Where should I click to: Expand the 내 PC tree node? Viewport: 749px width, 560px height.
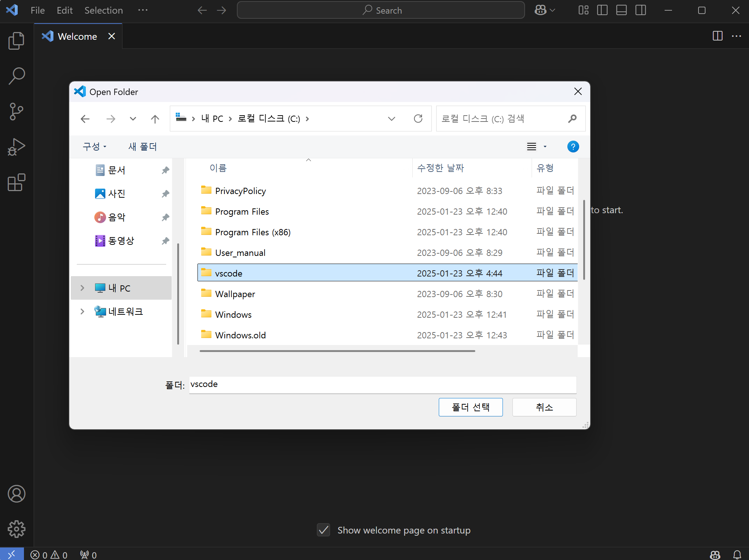(x=83, y=288)
